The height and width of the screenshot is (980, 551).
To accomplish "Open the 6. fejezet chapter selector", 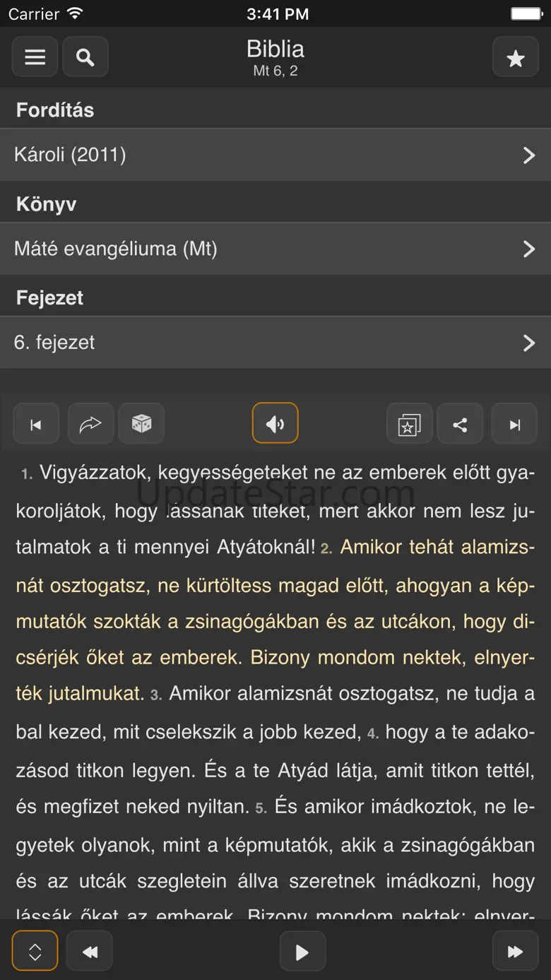I will click(275, 343).
